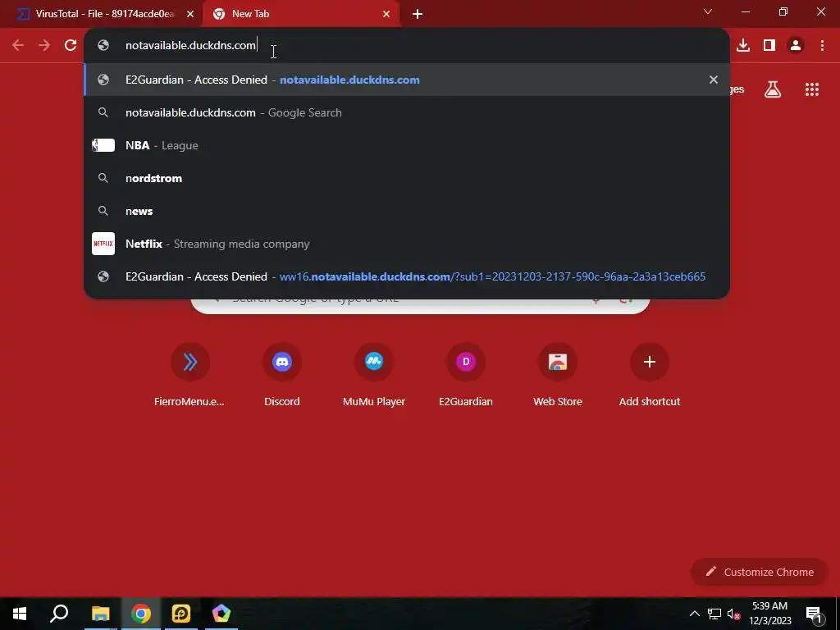Open the Windows Start menu
This screenshot has width=840, height=630.
[20, 614]
